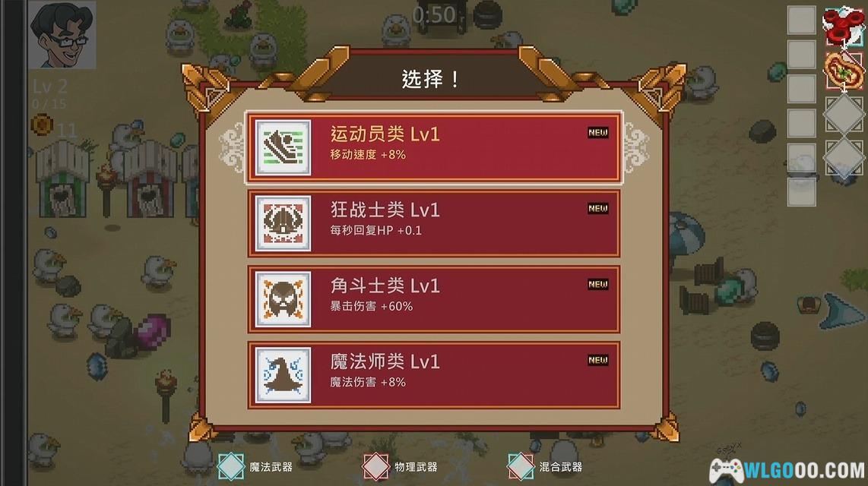Pick the 角斗士类 Lv1 crit damage option
The width and height of the screenshot is (868, 486).
(433, 299)
